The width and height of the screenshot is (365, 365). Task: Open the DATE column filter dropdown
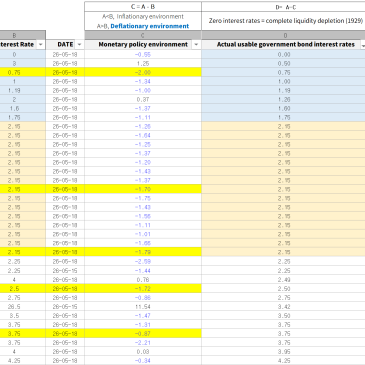pyautogui.click(x=79, y=44)
